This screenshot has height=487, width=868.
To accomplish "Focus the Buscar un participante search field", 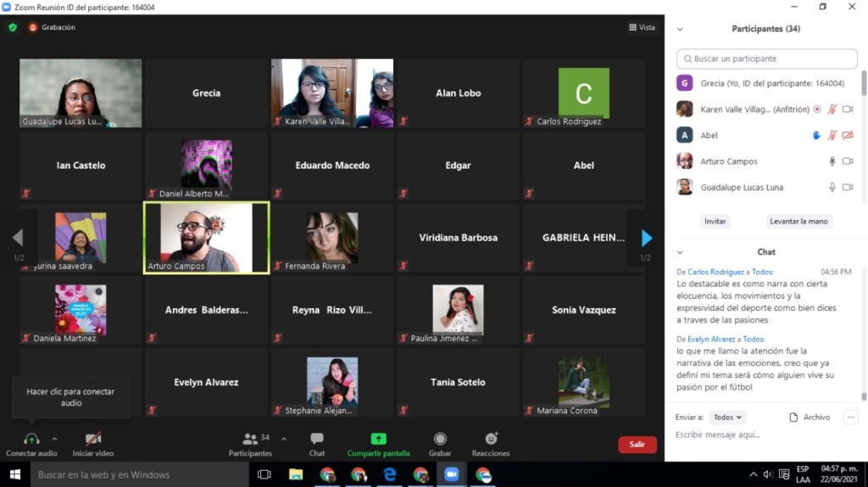I will click(766, 58).
